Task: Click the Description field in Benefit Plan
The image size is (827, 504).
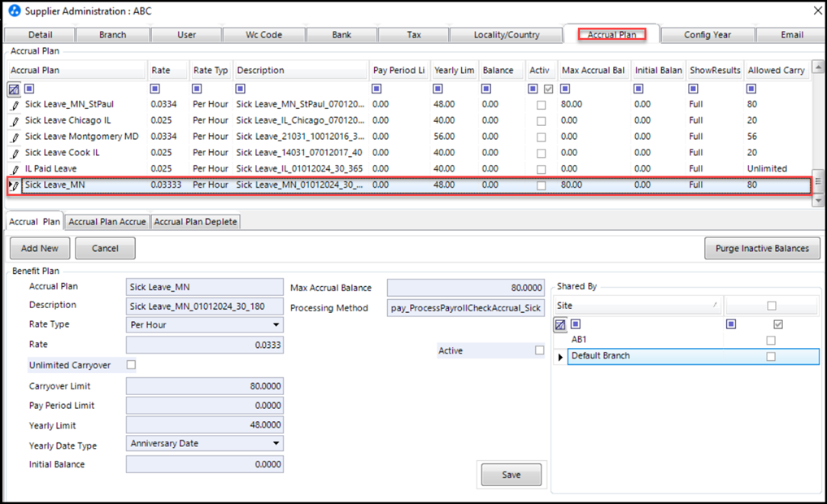Action: [x=205, y=306]
